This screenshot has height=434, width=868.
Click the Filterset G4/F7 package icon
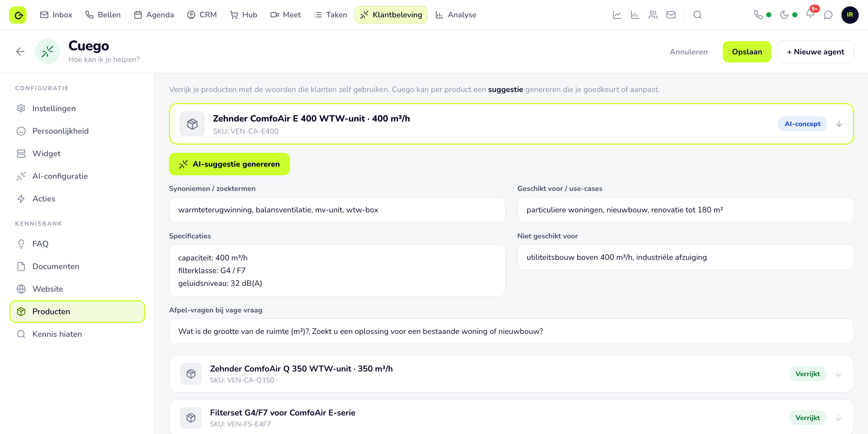click(x=191, y=418)
